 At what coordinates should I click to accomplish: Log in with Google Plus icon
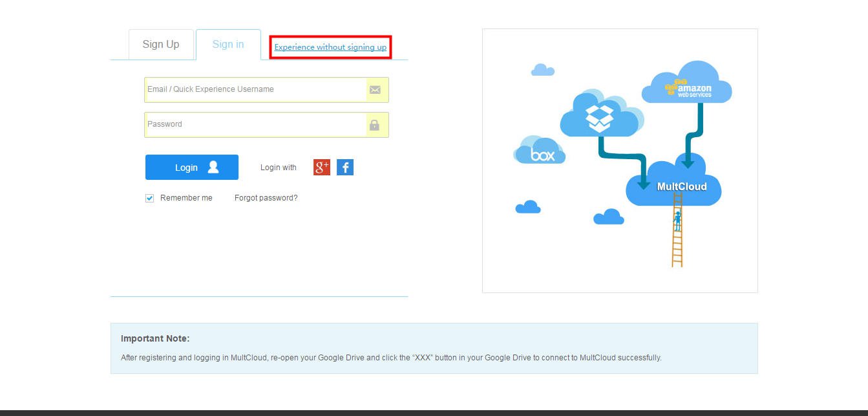click(x=322, y=168)
